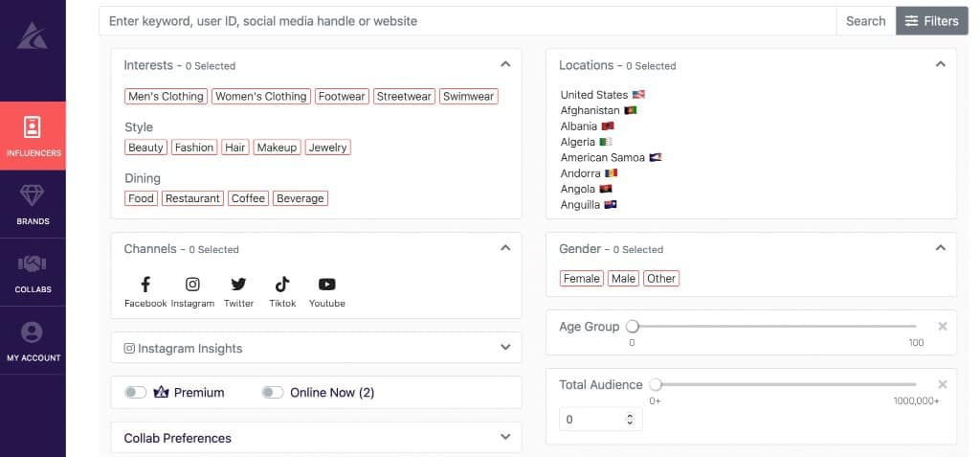Collapse the Gender panel chevron
The height and width of the screenshot is (457, 980).
click(x=940, y=247)
